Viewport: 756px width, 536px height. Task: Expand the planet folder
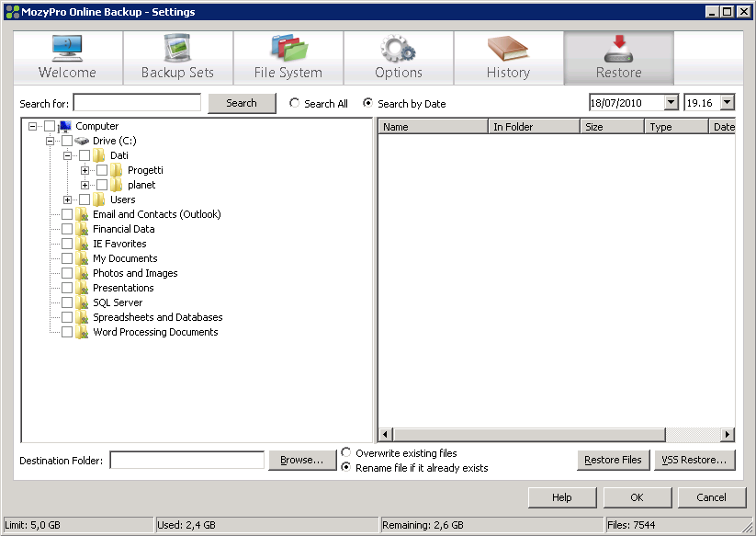tap(85, 186)
